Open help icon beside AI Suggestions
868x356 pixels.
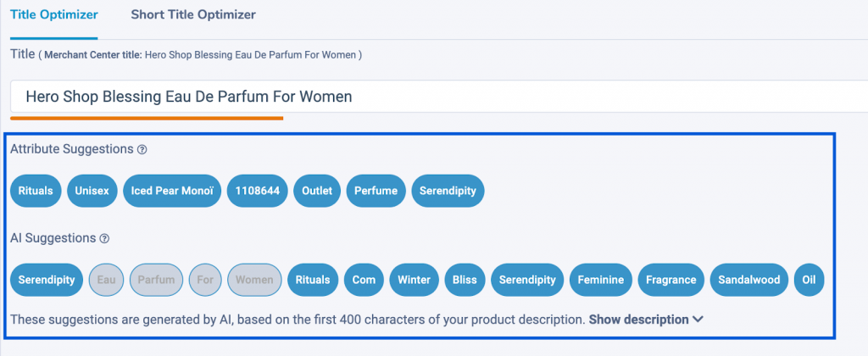coord(104,239)
